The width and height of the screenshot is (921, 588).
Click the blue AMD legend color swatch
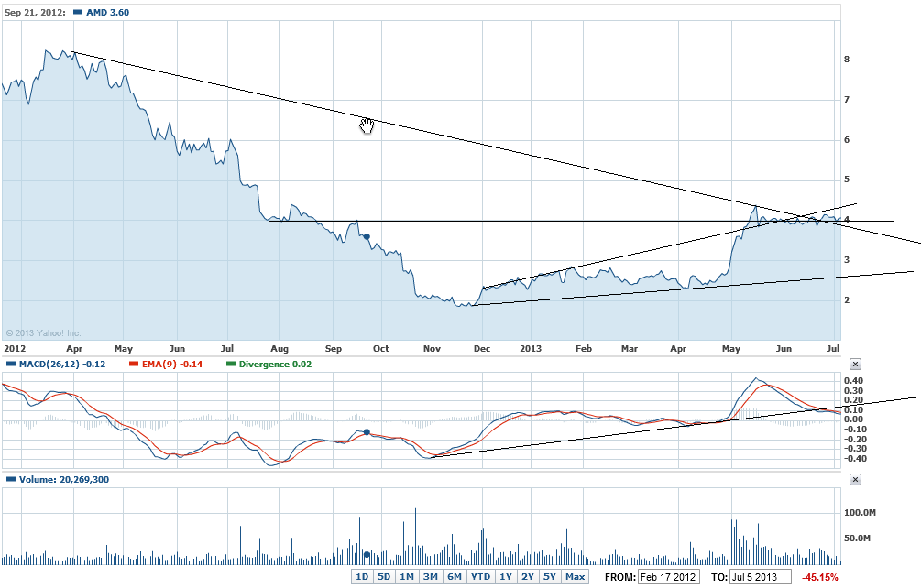tap(78, 12)
